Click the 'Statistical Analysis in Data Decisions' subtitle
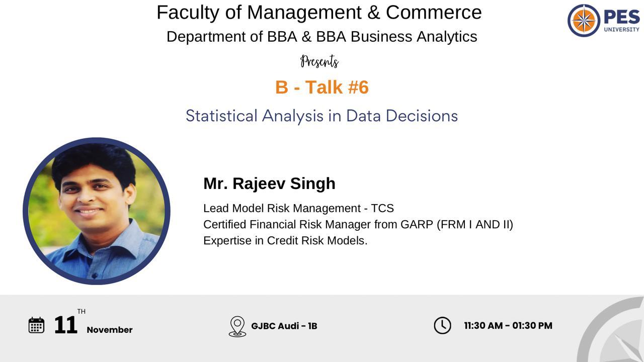Image resolution: width=644 pixels, height=362 pixels. [x=321, y=116]
